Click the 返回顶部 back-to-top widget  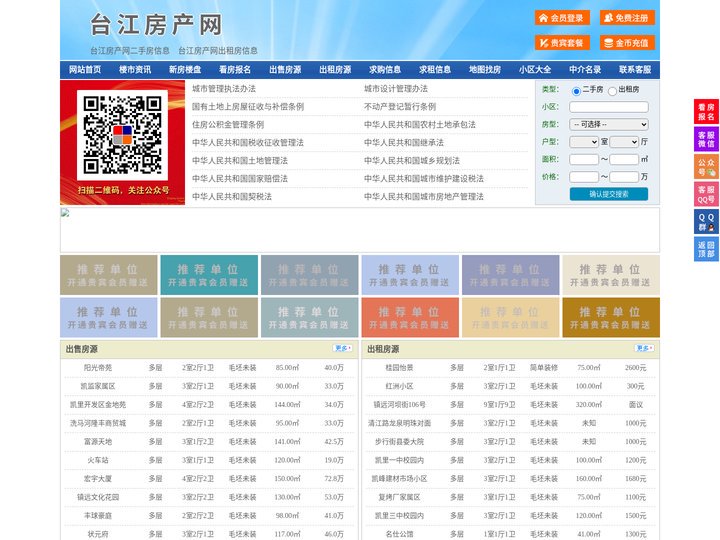pyautogui.click(x=706, y=249)
